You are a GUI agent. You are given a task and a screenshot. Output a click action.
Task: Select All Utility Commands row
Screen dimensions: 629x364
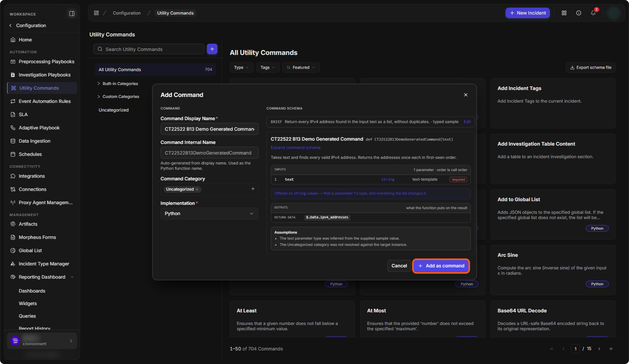pyautogui.click(x=155, y=69)
